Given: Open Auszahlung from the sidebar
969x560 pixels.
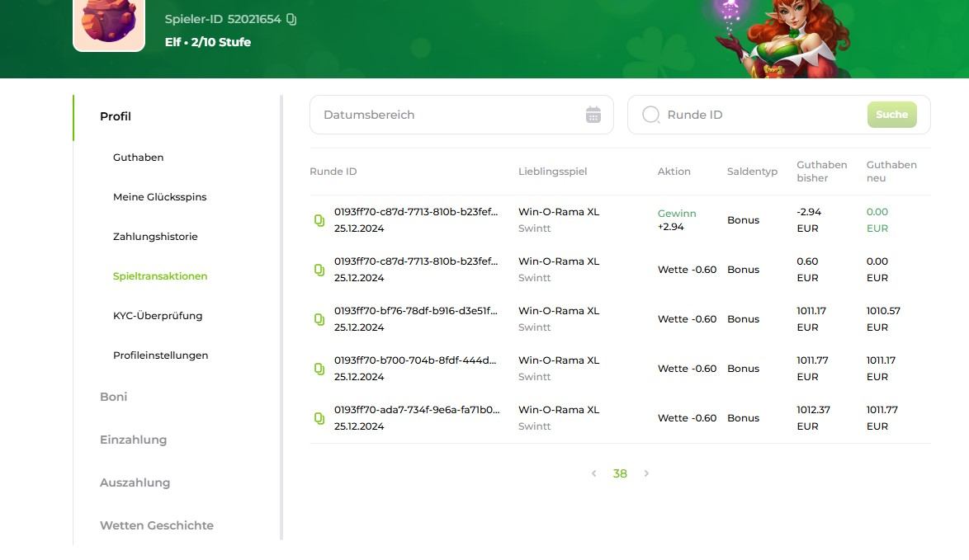Looking at the screenshot, I should (x=135, y=482).
